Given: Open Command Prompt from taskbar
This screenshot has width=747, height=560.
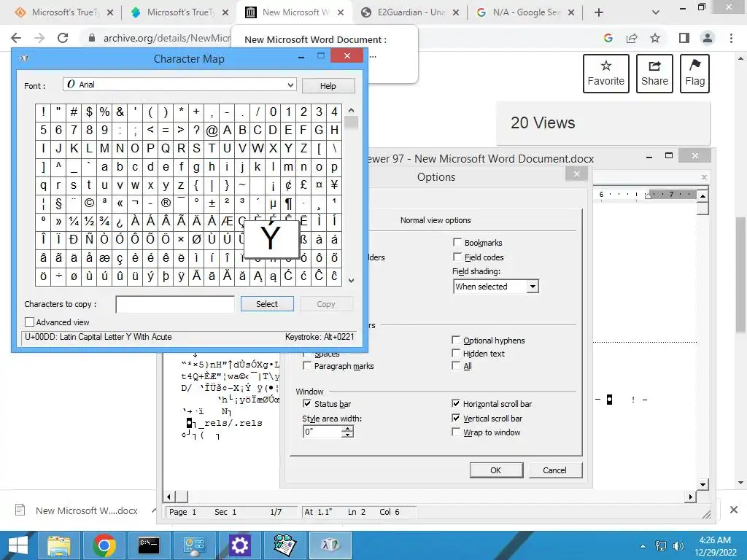Looking at the screenshot, I should [149, 545].
